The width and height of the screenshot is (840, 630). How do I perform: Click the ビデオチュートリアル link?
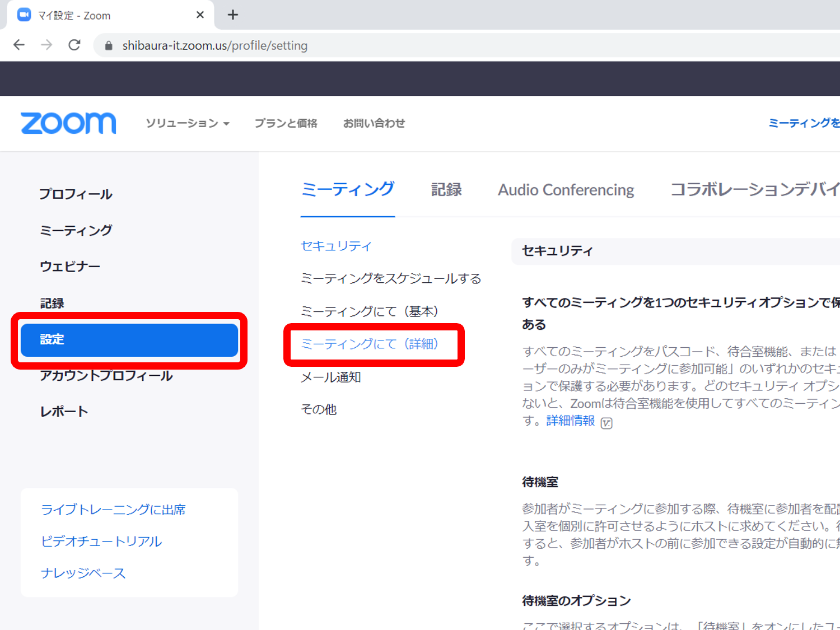tap(101, 542)
